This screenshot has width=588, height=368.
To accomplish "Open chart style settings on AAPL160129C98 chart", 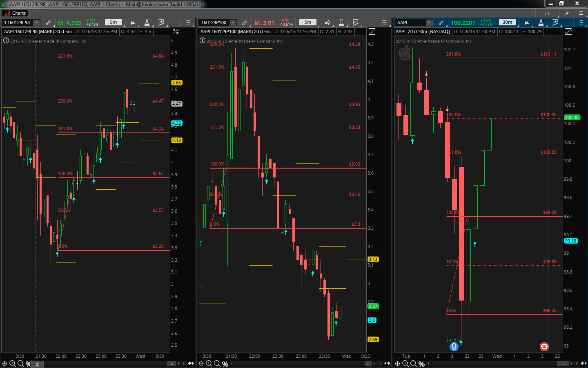I will point(133,22).
